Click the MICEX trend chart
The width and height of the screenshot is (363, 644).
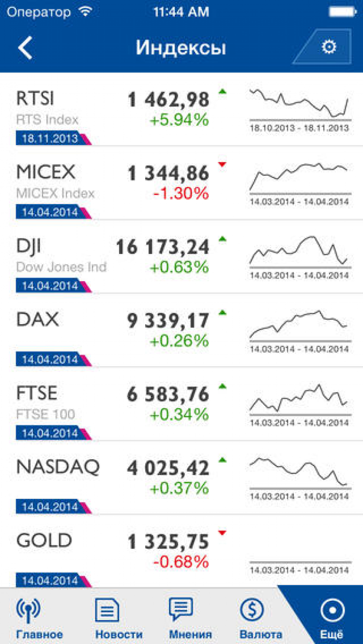pos(299,177)
